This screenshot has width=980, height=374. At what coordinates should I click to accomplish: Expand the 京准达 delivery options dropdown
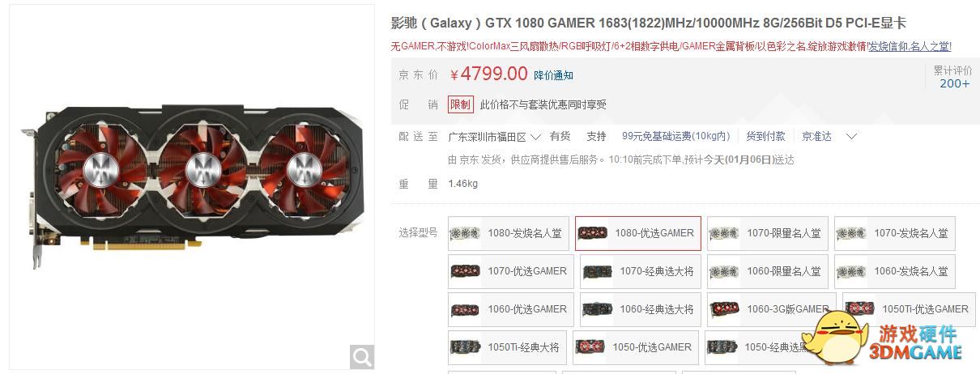pos(829,137)
